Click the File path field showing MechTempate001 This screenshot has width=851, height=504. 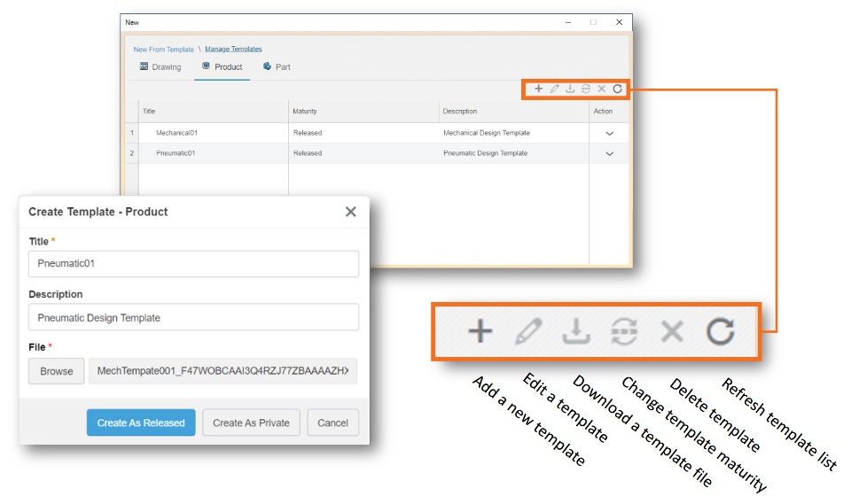[x=223, y=371]
